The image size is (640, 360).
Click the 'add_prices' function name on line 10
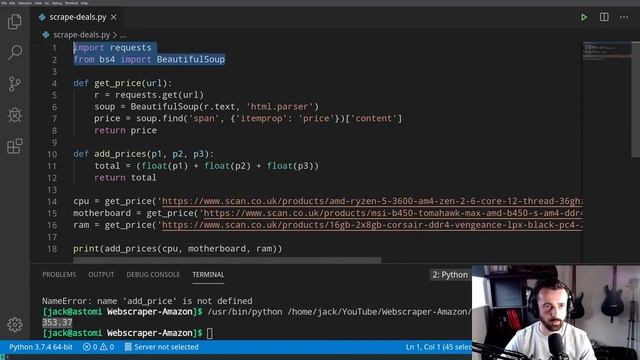(120, 154)
